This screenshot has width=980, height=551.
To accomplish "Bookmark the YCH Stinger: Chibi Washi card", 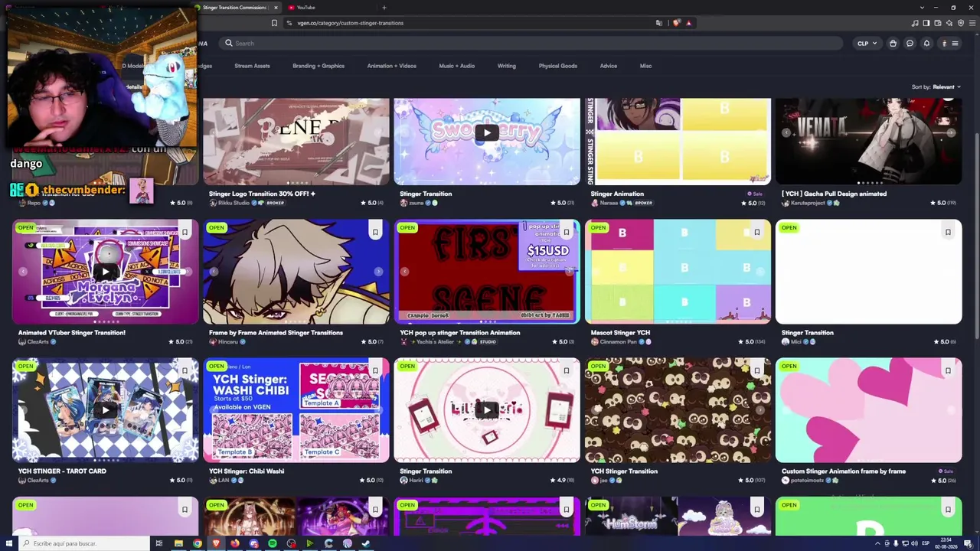I will (375, 370).
